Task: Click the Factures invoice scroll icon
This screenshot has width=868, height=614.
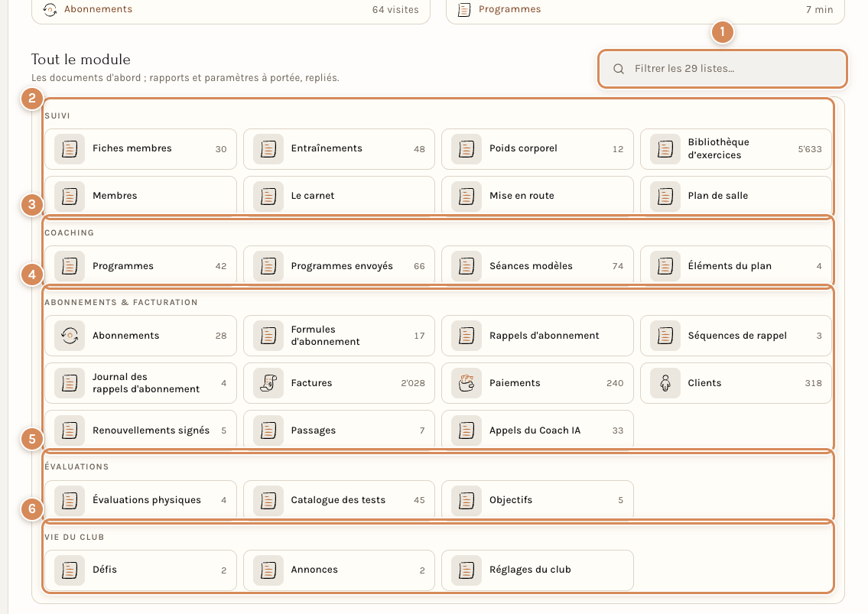Action: point(268,383)
